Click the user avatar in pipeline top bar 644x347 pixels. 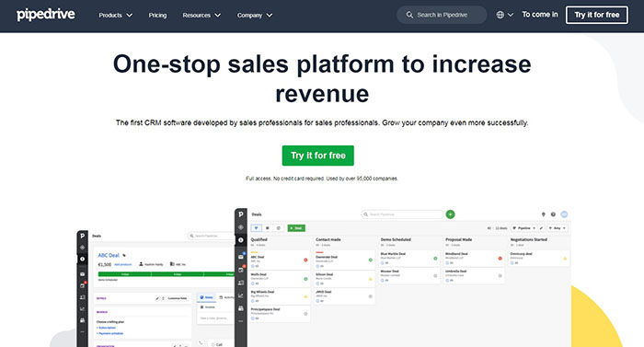pyautogui.click(x=564, y=214)
